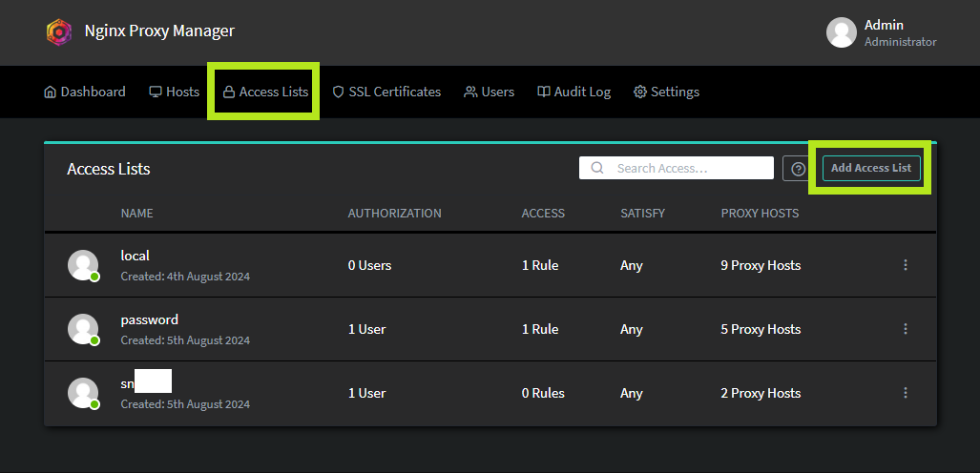Open the three-dot menu for the last row

(x=905, y=393)
